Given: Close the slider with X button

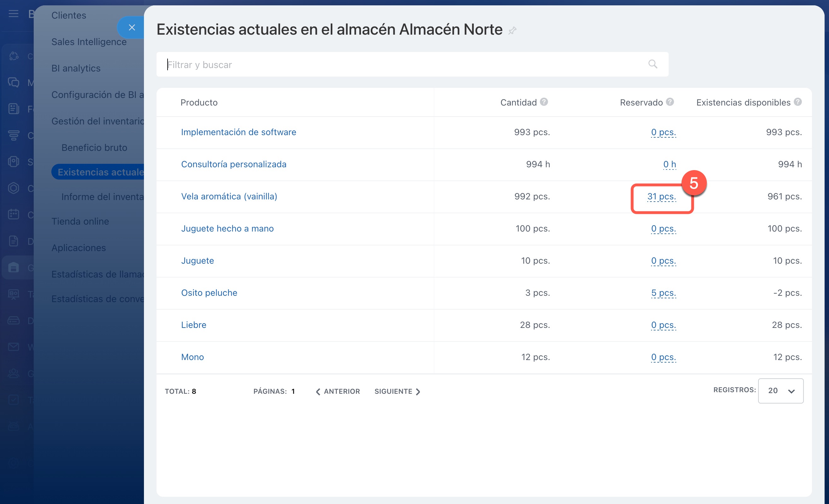Looking at the screenshot, I should click(x=132, y=28).
